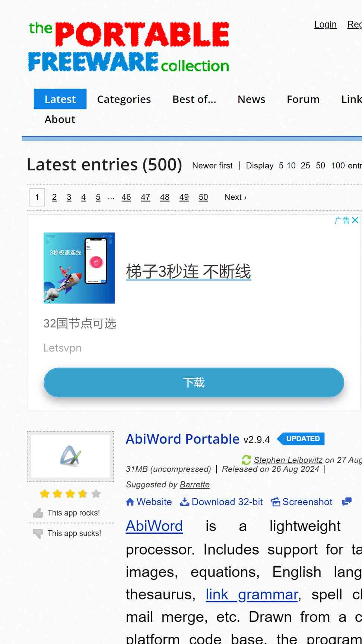Click the thumbs-up 'This app rocks!' icon

[38, 513]
